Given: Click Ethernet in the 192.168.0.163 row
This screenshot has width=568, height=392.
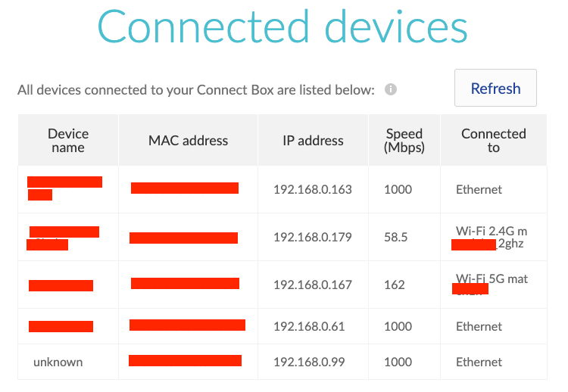Looking at the screenshot, I should coord(479,190).
